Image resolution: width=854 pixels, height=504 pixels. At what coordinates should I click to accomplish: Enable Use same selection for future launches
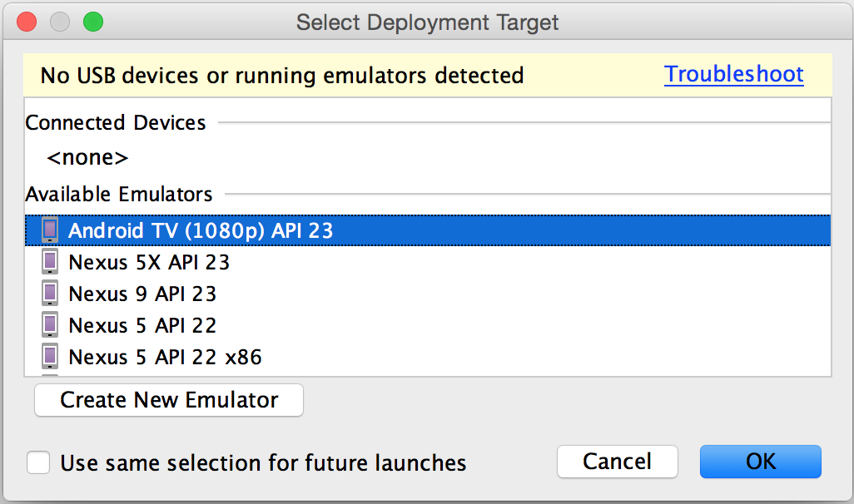click(38, 462)
